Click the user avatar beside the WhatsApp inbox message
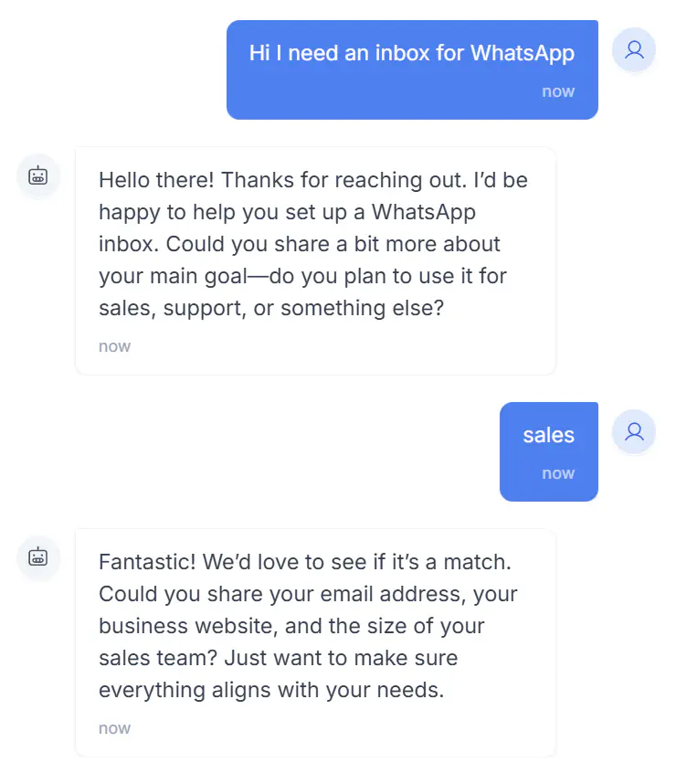 pos(634,49)
